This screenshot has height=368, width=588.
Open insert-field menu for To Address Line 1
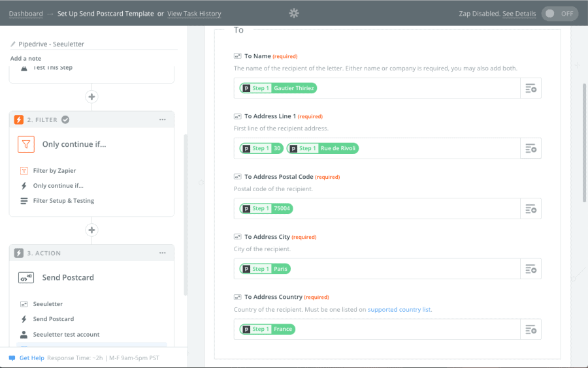coord(531,149)
